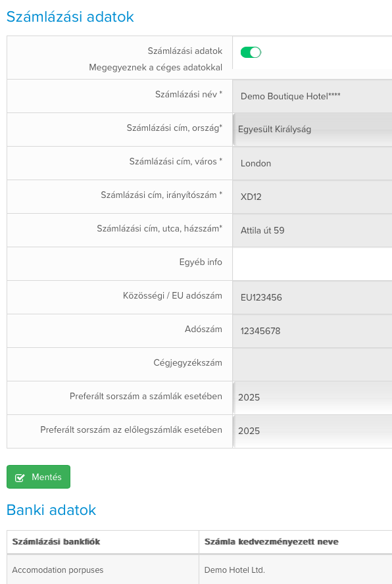Click the Attila út 59 address field
392x584 pixels.
312,230
